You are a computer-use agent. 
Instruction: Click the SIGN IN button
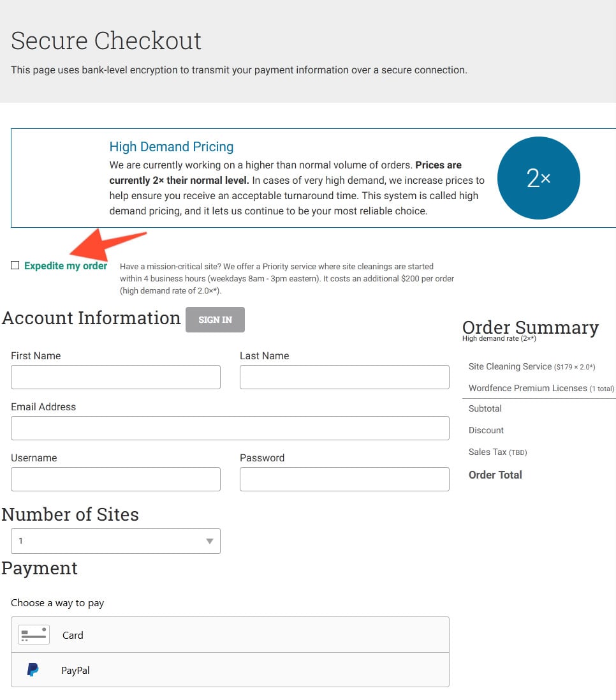[x=215, y=320]
